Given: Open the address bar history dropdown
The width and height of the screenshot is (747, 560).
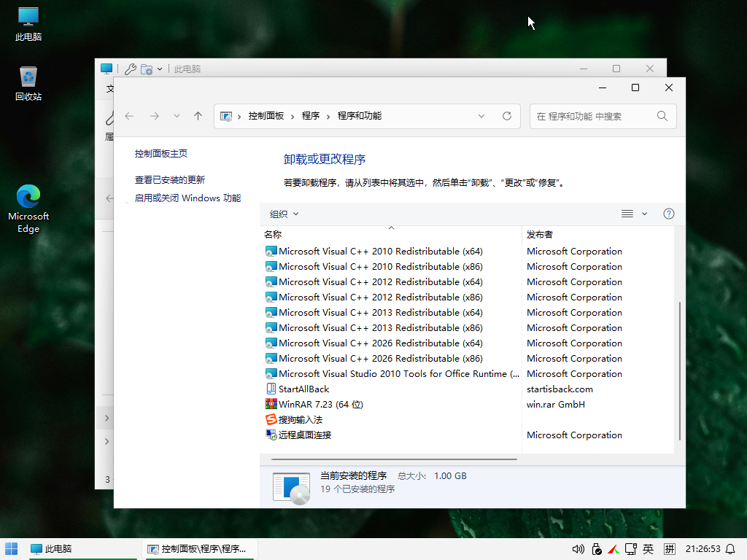Looking at the screenshot, I should click(481, 116).
